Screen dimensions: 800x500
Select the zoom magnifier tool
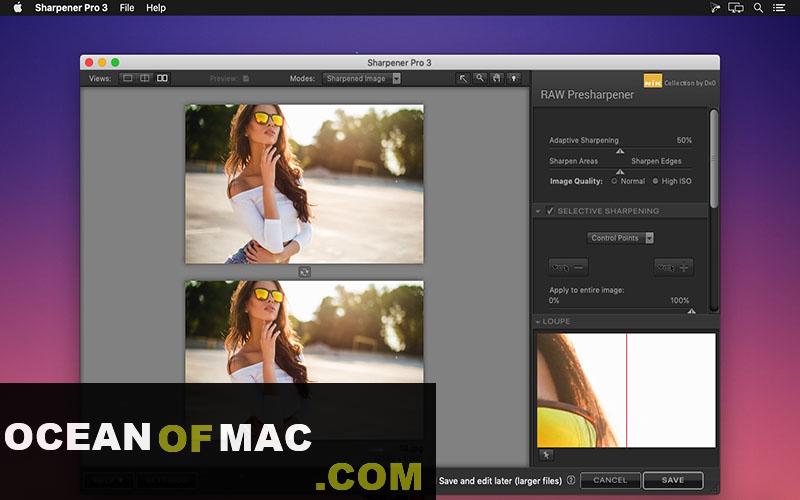(x=480, y=78)
